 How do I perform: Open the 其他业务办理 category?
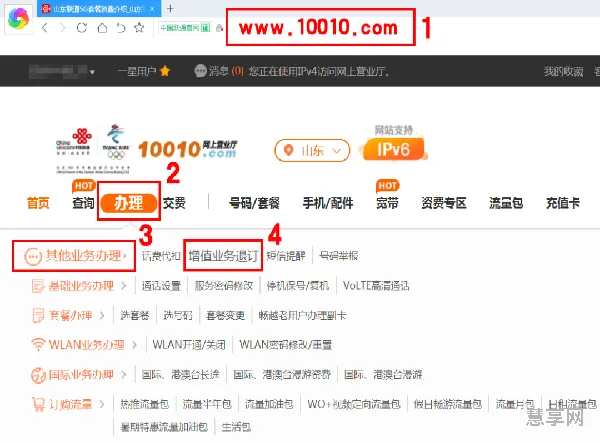click(83, 256)
